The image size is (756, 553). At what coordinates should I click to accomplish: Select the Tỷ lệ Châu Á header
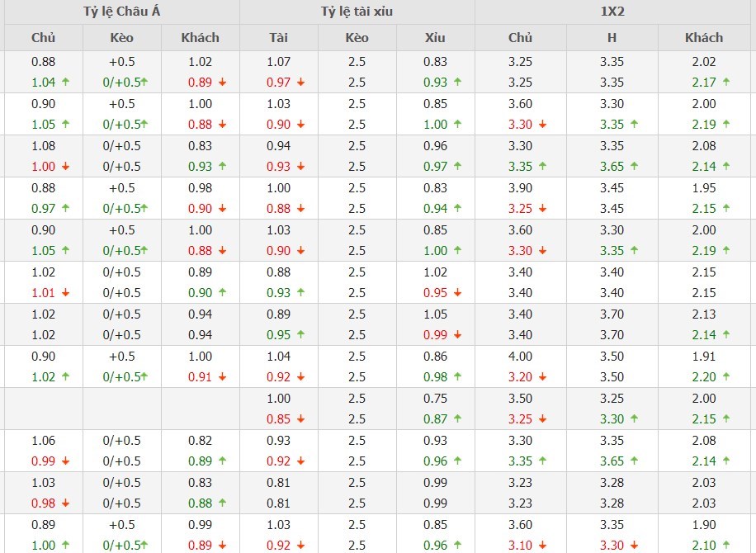pos(120,12)
